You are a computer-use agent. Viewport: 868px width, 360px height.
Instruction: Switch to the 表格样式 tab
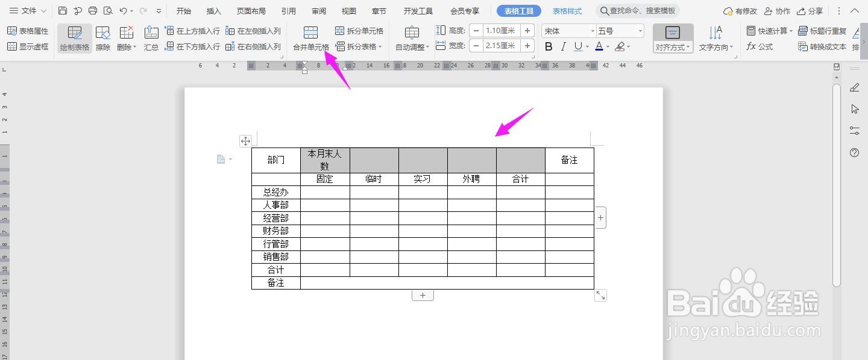point(566,10)
